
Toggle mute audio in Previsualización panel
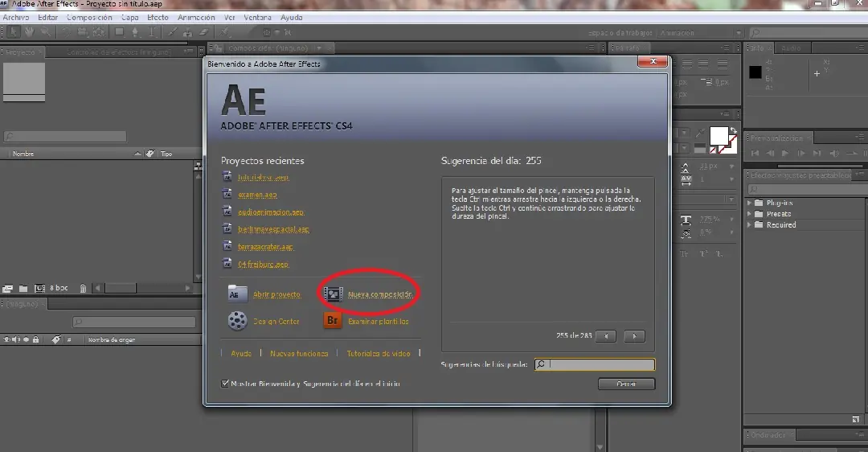pos(835,154)
